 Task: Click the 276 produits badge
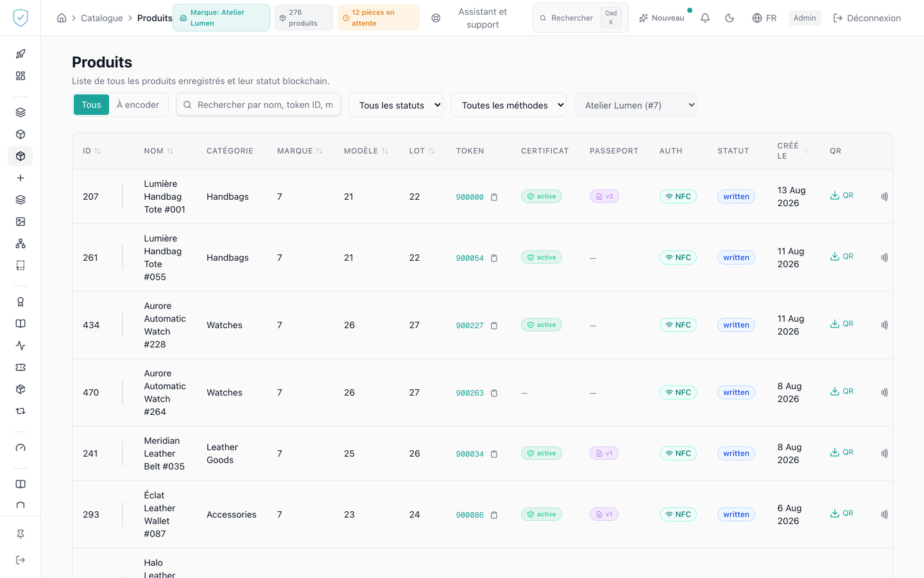[304, 18]
